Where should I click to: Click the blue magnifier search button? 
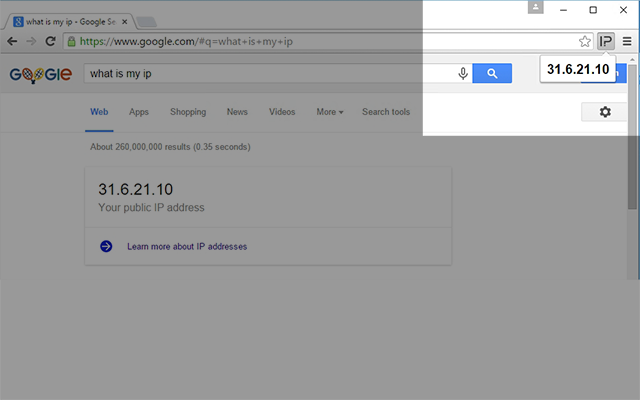[492, 73]
